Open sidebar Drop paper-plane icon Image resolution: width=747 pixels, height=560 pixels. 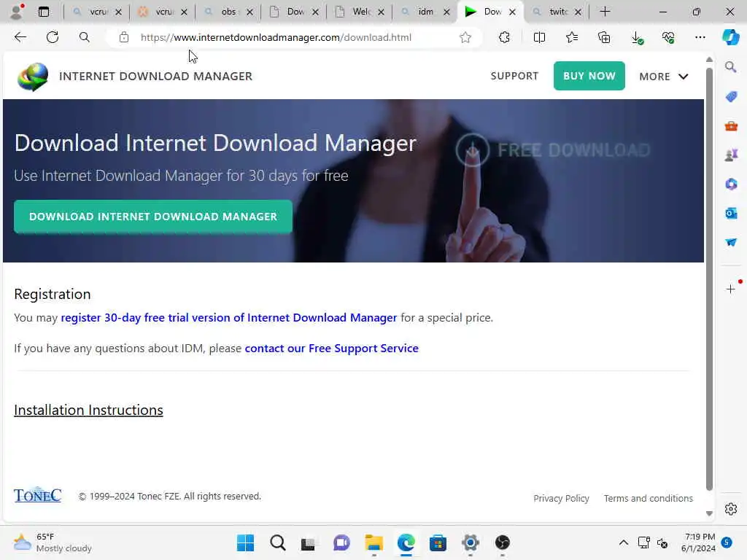pos(731,242)
